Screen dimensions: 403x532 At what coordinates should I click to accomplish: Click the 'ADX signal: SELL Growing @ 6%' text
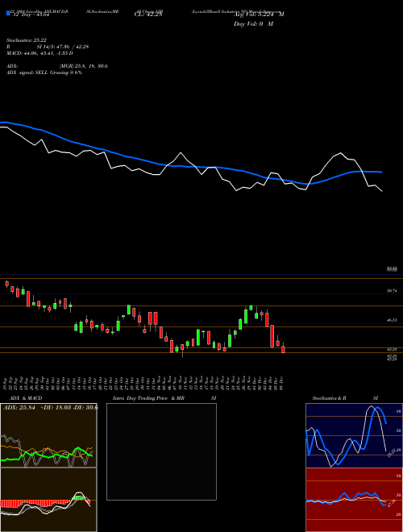[44, 73]
